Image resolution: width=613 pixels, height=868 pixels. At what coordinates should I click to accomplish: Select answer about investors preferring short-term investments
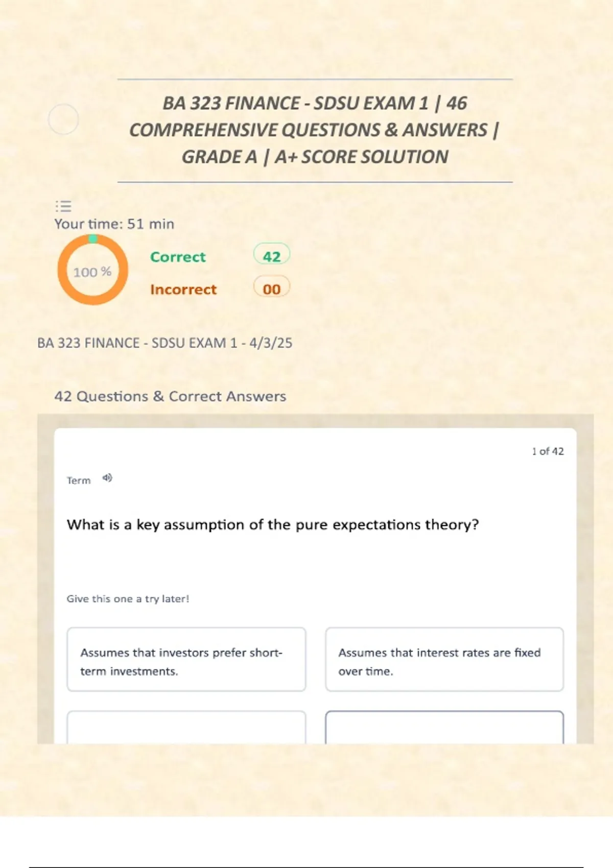(x=186, y=660)
